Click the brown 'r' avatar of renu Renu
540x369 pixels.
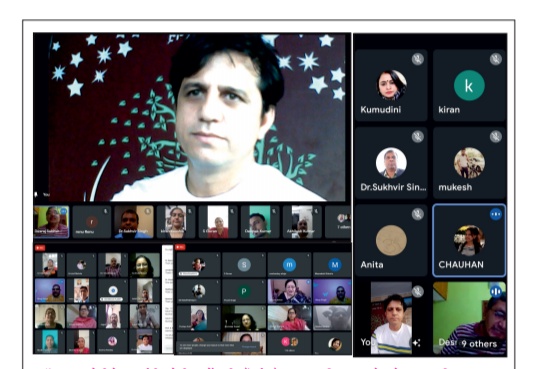click(x=91, y=222)
